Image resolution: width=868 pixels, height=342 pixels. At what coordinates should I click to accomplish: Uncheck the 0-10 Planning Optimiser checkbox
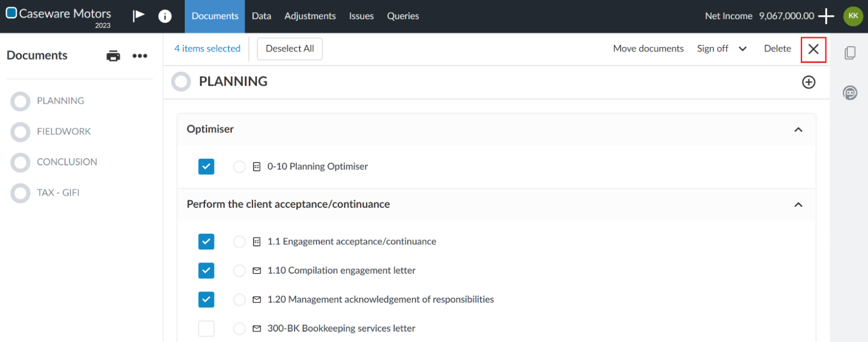206,167
